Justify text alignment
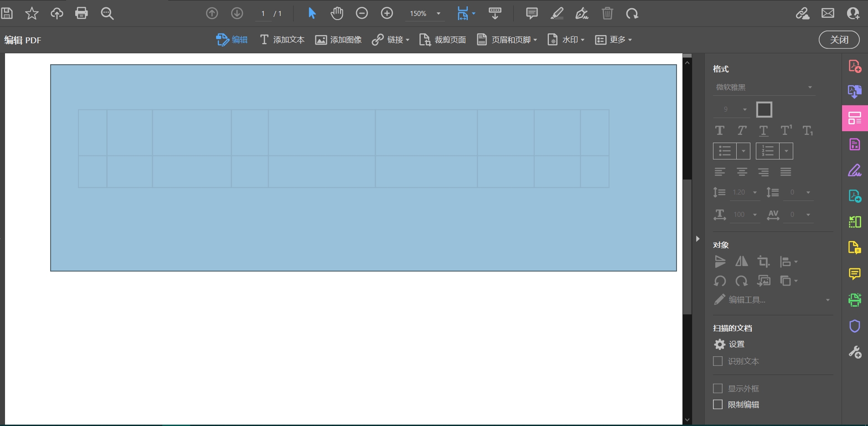The width and height of the screenshot is (868, 426). 785,172
